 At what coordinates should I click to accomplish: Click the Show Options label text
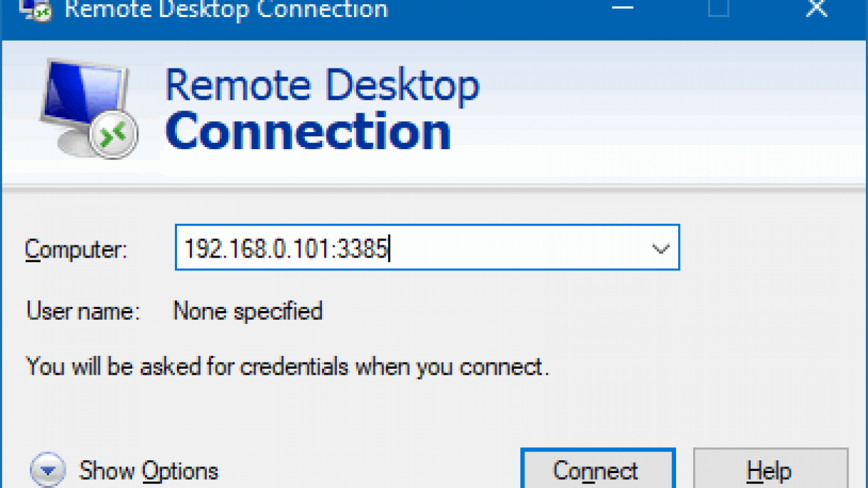pos(149,471)
